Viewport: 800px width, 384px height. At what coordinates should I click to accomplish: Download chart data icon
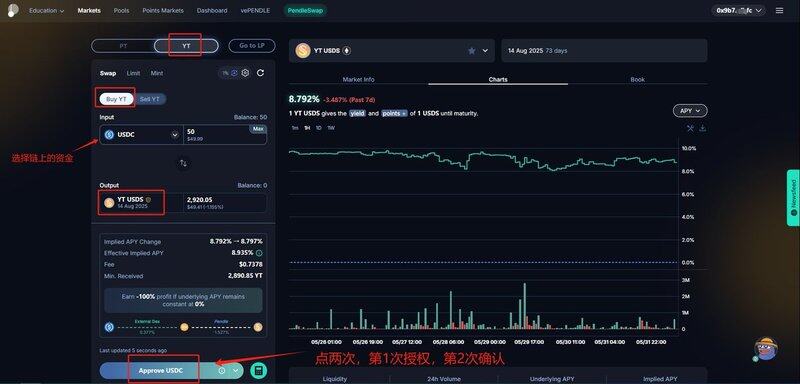tap(703, 128)
